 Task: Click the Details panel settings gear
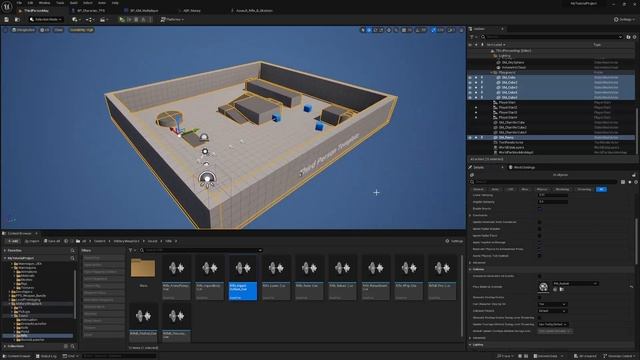[x=636, y=182]
